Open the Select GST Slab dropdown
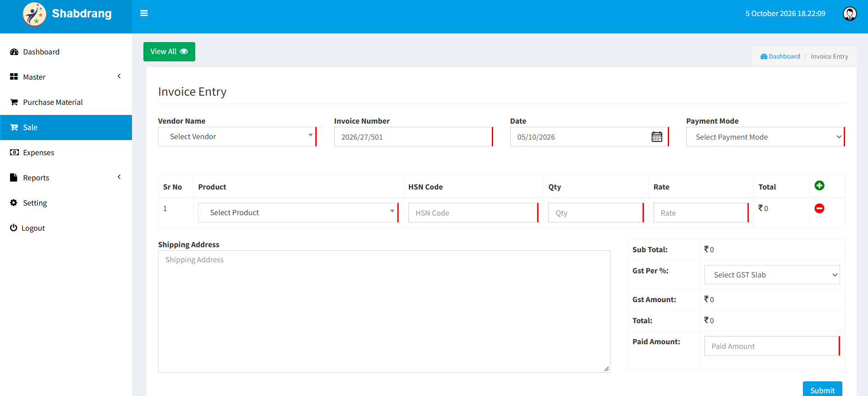Viewport: 868px width, 396px height. [x=772, y=275]
